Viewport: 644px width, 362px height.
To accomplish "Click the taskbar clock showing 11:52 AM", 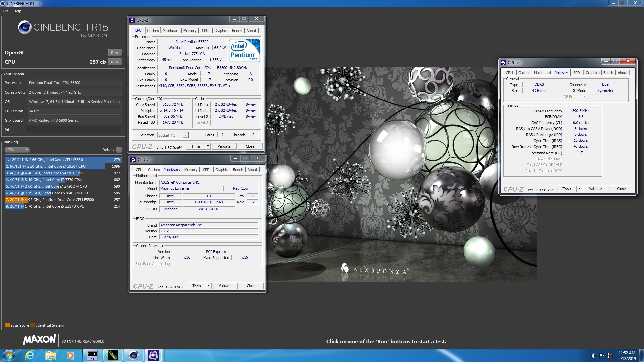I will click(x=627, y=356).
